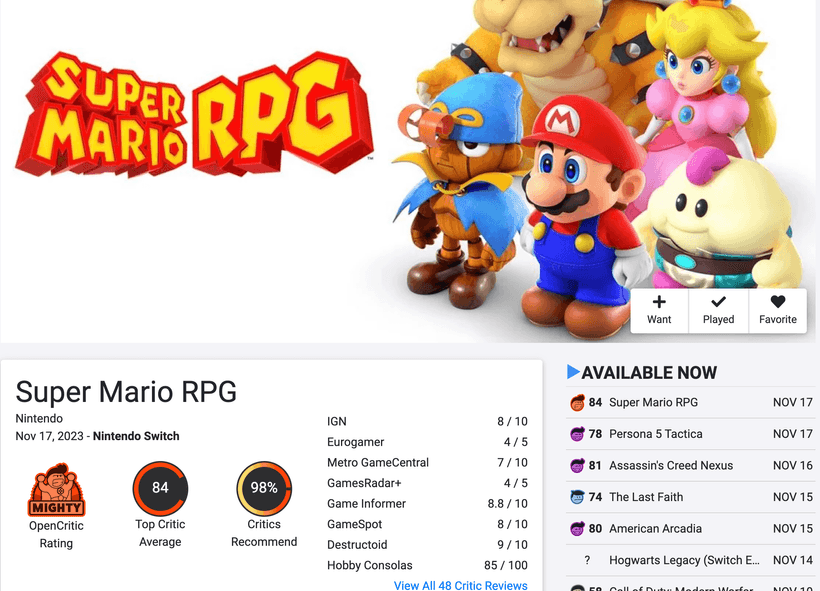Mark Super Mario RPG as Played
Viewport: 820px width, 591px height.
[718, 310]
